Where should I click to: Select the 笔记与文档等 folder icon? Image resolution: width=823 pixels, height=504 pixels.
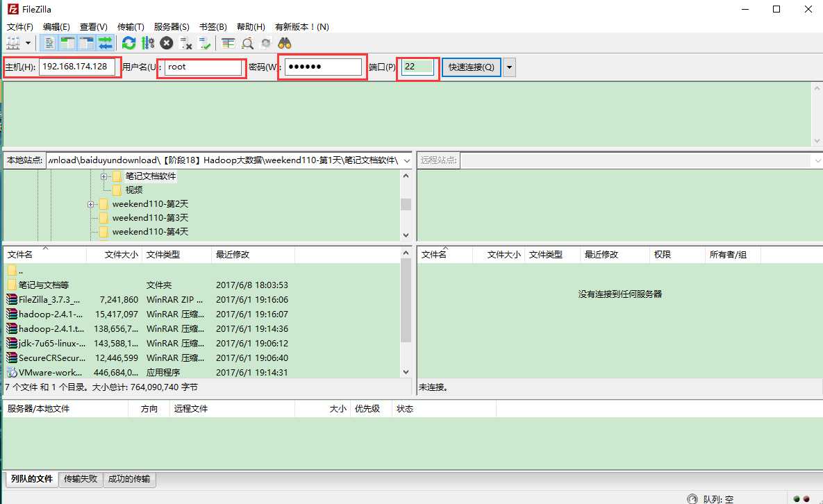12,285
